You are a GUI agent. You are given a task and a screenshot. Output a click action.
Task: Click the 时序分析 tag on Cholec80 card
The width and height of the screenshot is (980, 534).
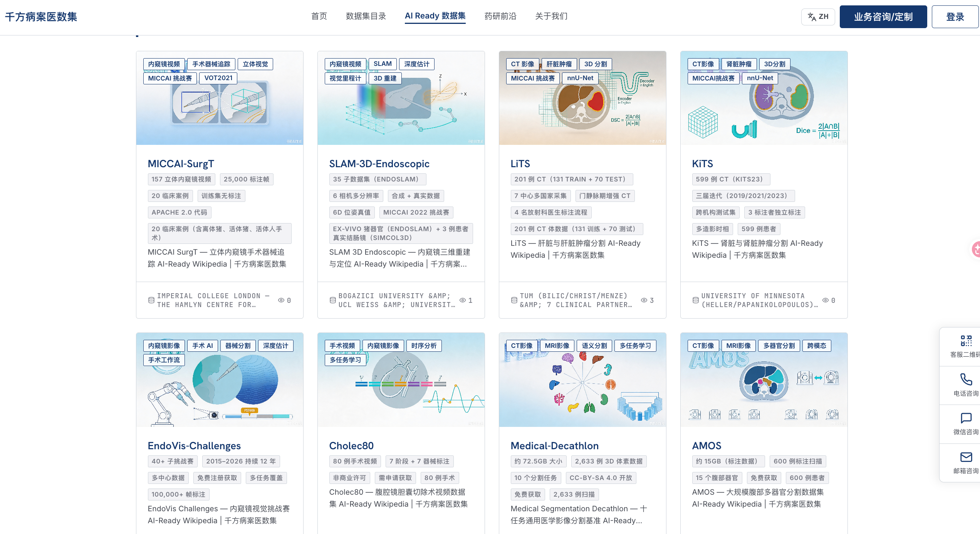424,346
